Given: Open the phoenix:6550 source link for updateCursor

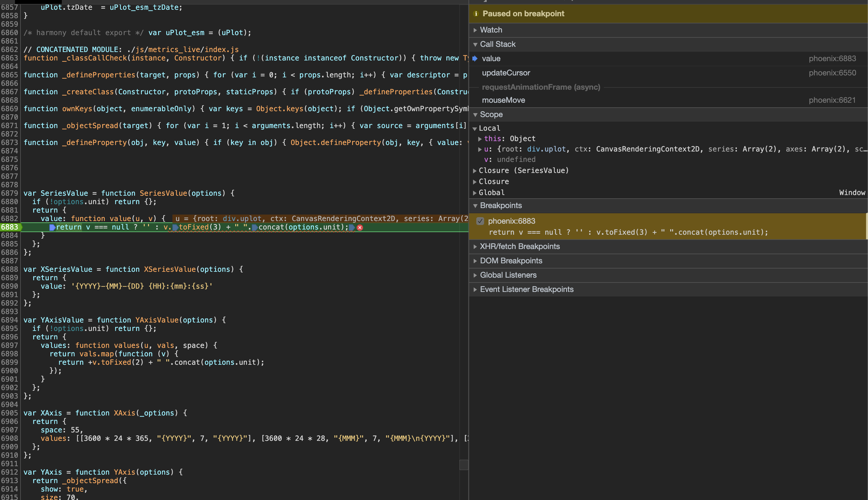Looking at the screenshot, I should tap(833, 73).
